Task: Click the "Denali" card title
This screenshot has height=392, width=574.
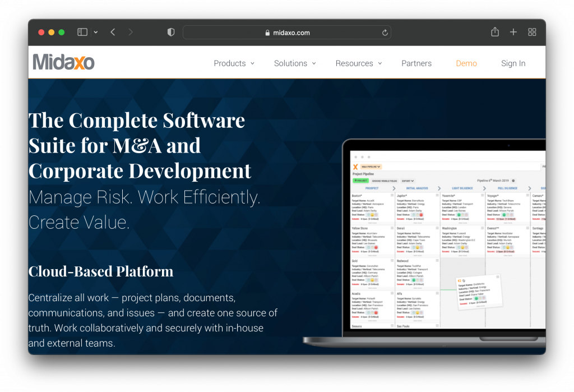Action: (401, 228)
